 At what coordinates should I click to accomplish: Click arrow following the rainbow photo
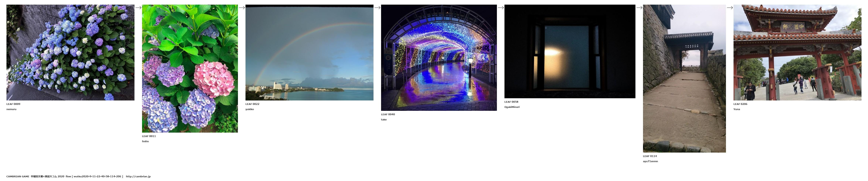point(377,8)
